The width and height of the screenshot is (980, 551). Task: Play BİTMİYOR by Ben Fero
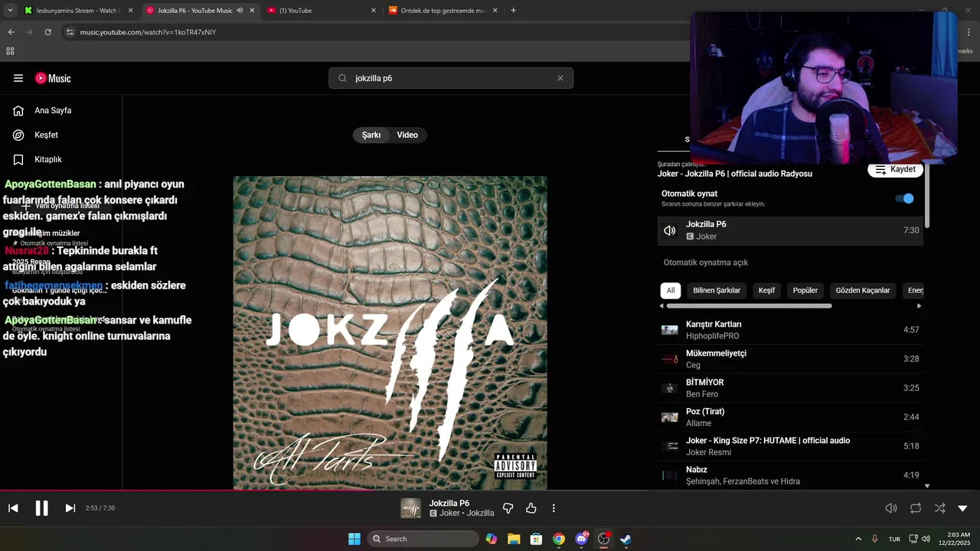point(790,388)
